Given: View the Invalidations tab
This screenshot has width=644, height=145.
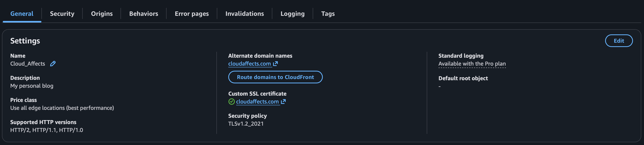Looking at the screenshot, I should [x=244, y=14].
